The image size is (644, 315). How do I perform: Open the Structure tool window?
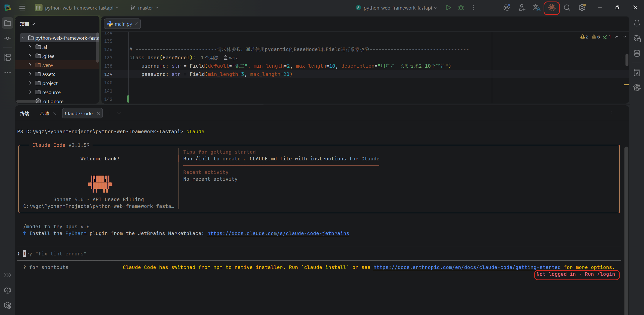coord(8,57)
